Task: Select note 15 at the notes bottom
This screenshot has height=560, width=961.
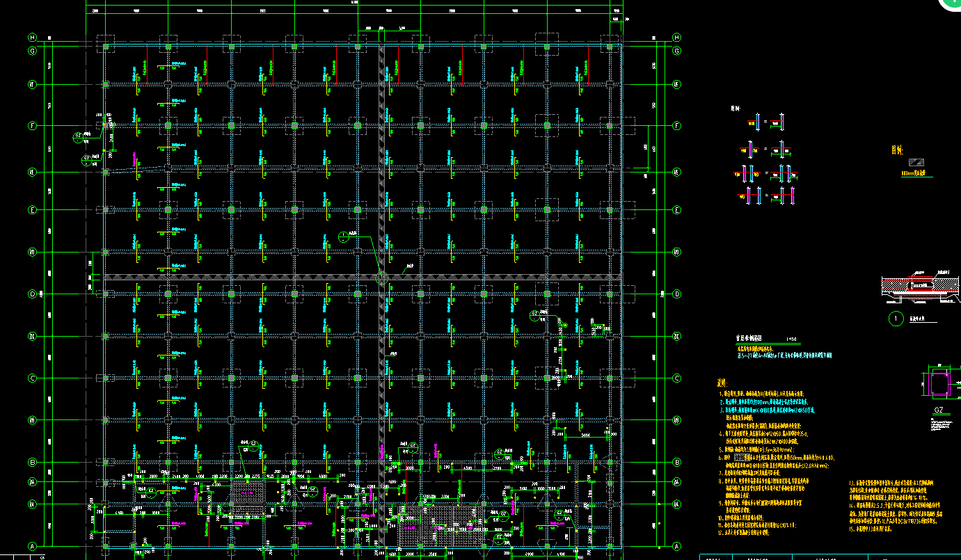Action: [x=870, y=529]
